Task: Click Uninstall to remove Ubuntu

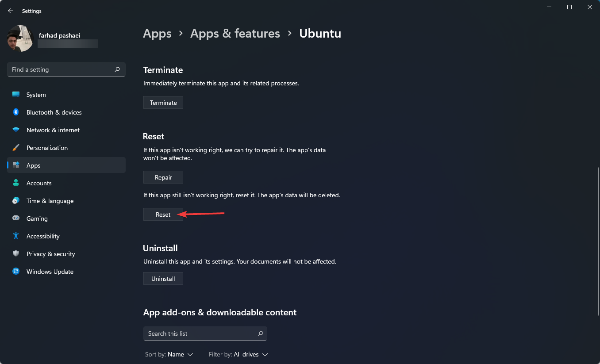Action: point(163,278)
